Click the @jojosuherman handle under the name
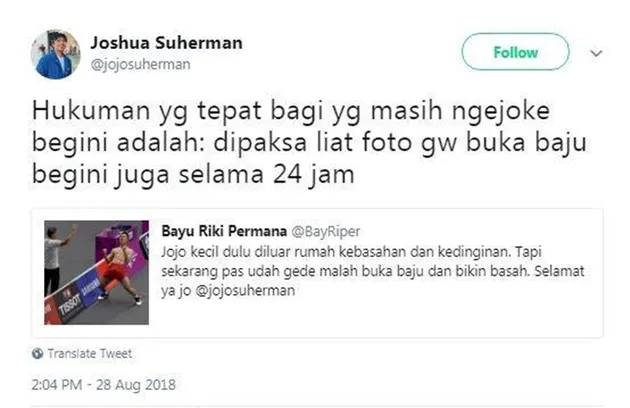 (140, 64)
